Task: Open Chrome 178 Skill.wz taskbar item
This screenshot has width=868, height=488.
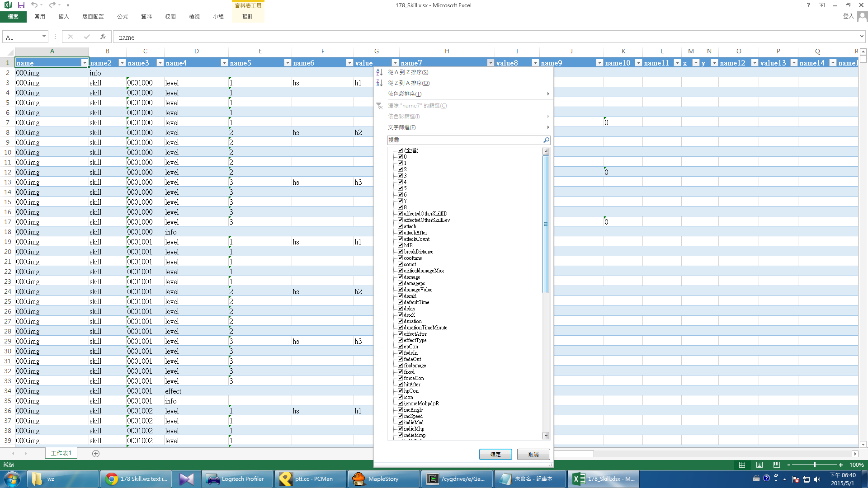Action: click(136, 479)
